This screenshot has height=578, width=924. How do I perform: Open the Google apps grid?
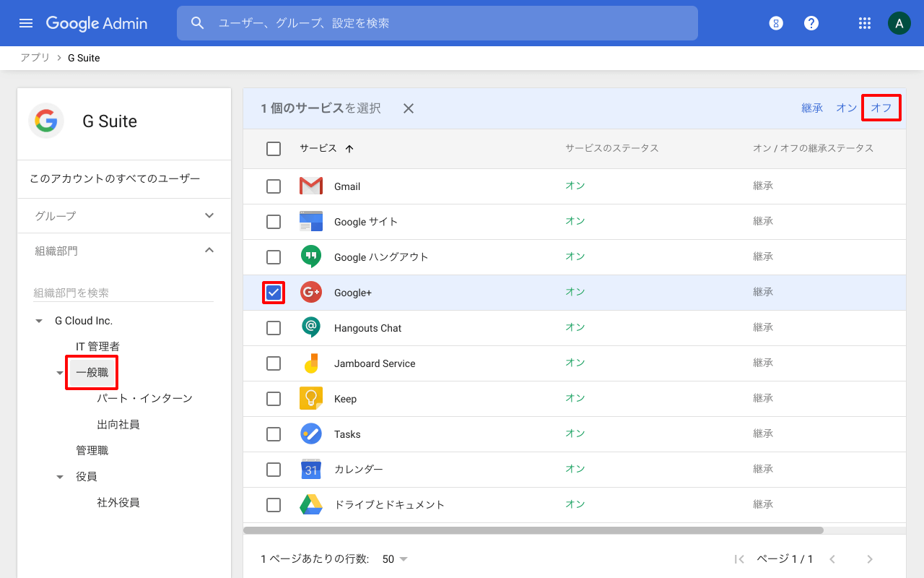coord(865,23)
